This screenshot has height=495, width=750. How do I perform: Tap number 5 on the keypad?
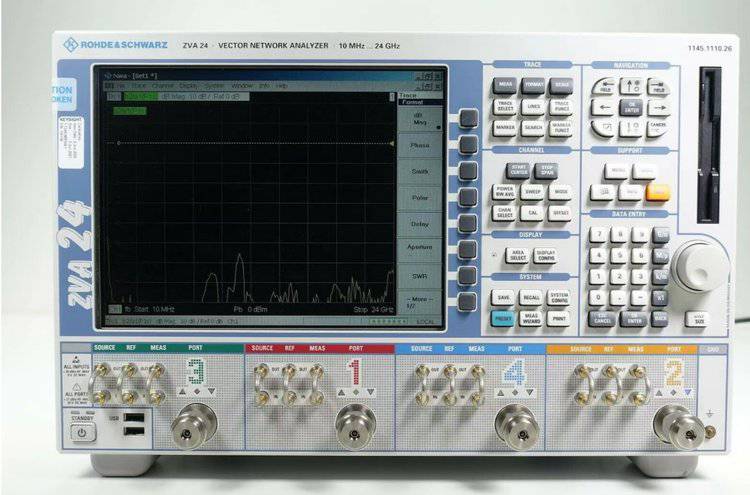click(x=619, y=255)
